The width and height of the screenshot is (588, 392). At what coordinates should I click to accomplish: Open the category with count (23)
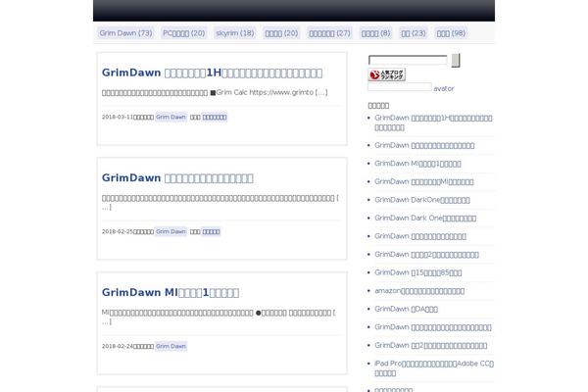coord(414,33)
